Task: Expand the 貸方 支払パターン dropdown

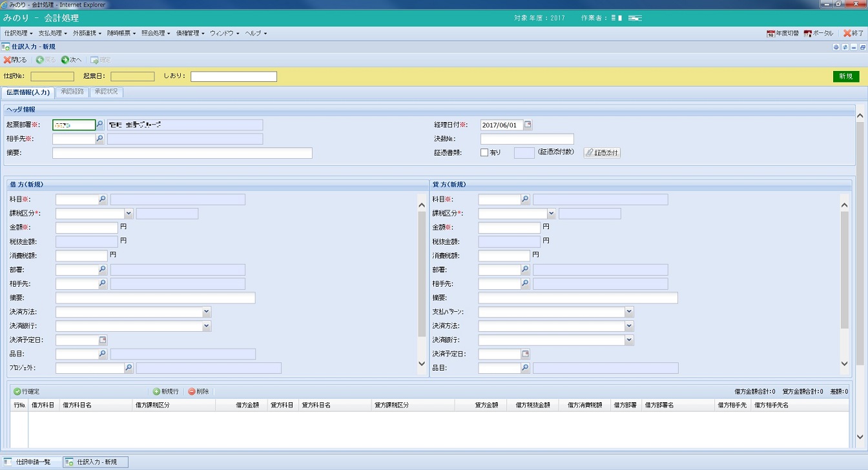Action: click(x=629, y=312)
